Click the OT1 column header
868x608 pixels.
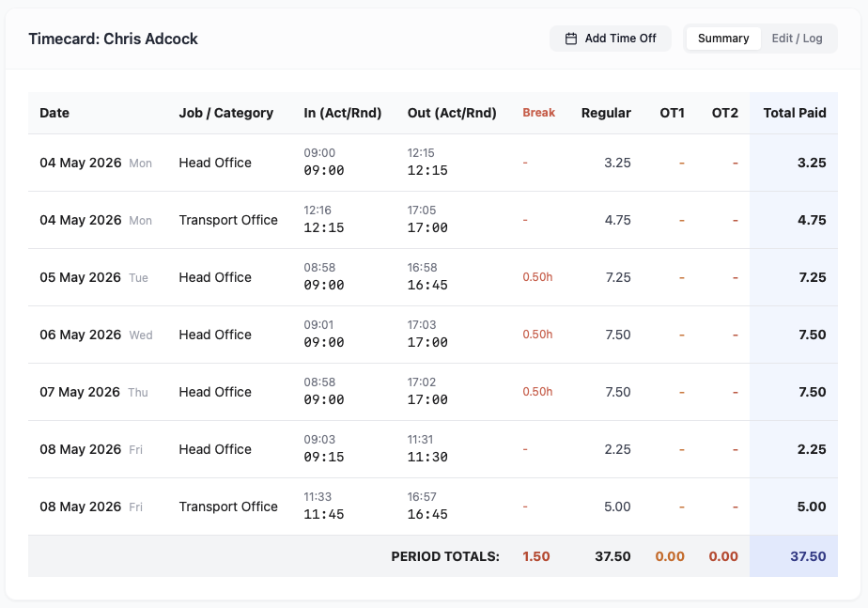(x=672, y=113)
